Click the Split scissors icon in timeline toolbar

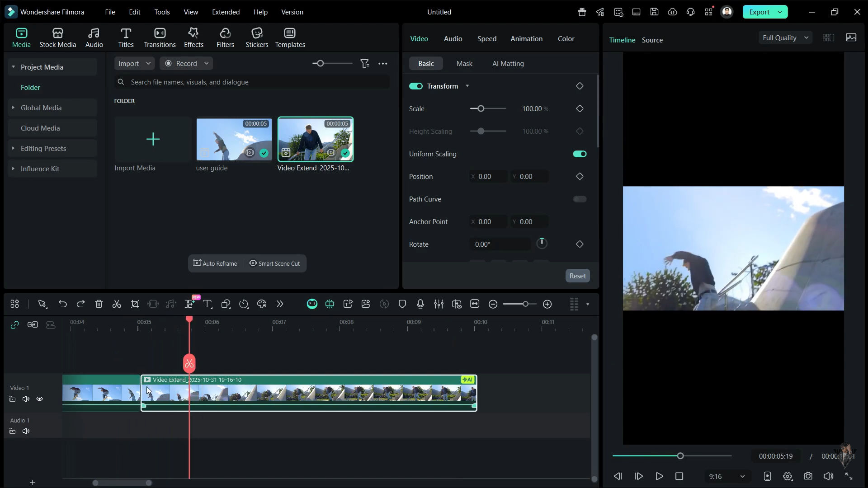click(x=117, y=304)
